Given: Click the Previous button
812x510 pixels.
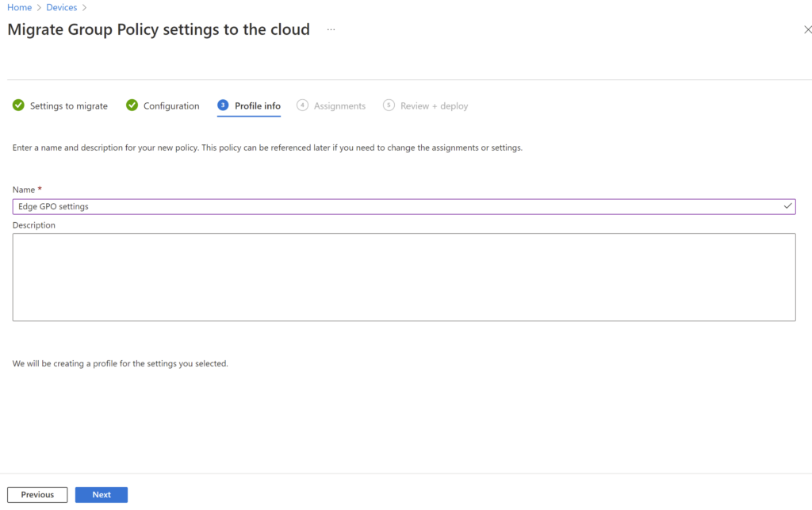Looking at the screenshot, I should click(x=37, y=494).
